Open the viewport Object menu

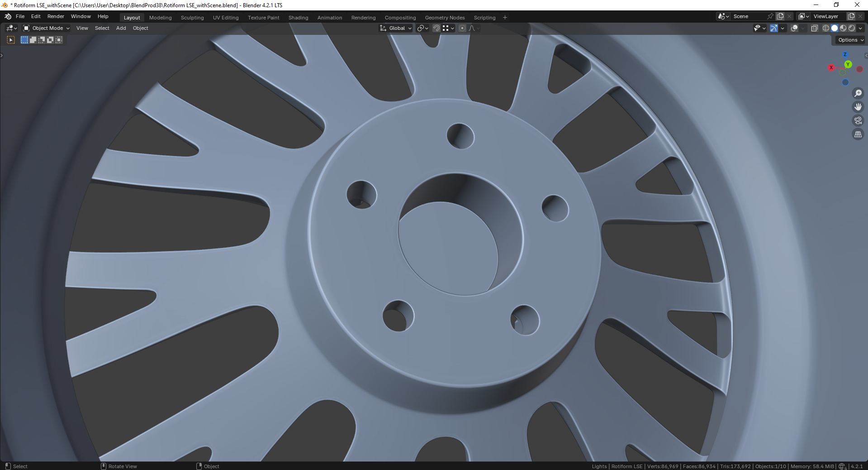pyautogui.click(x=141, y=28)
